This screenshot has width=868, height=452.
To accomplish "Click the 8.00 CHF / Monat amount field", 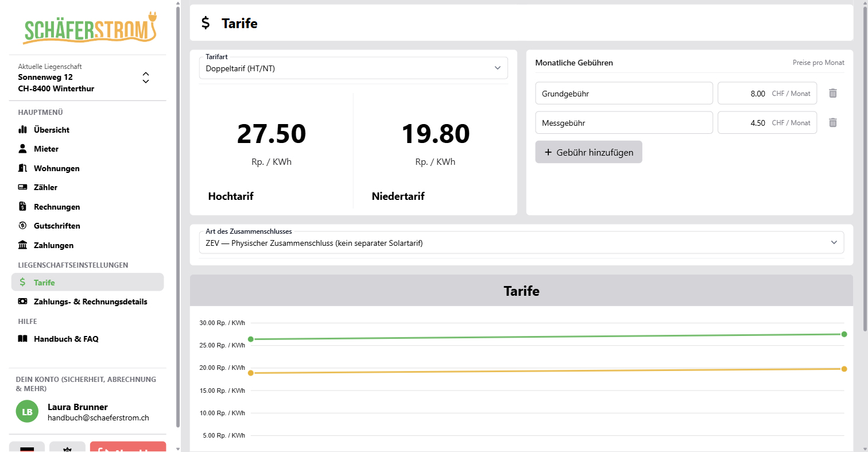I will [x=768, y=93].
